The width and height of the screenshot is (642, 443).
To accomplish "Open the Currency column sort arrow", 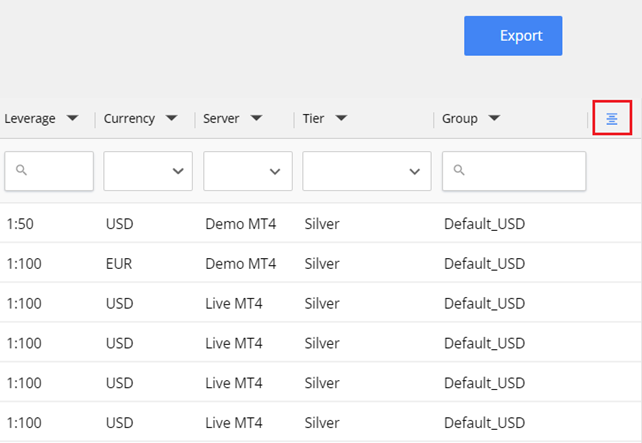I will 171,118.
